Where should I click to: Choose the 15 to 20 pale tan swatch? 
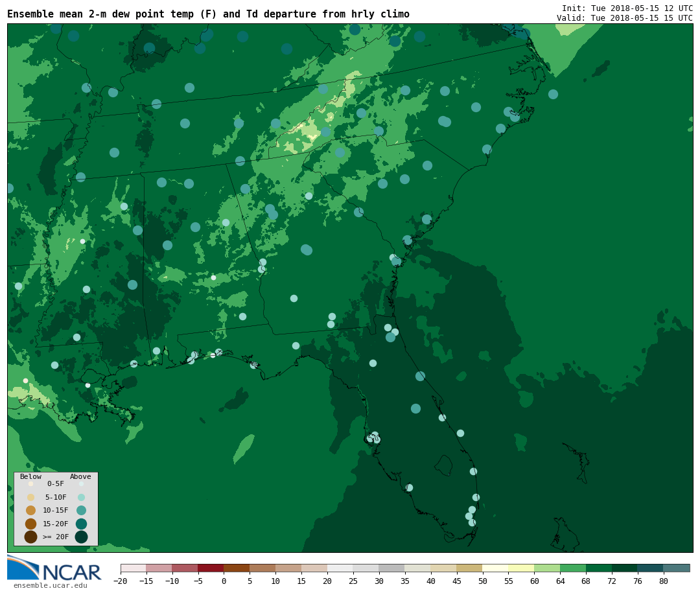315,568
